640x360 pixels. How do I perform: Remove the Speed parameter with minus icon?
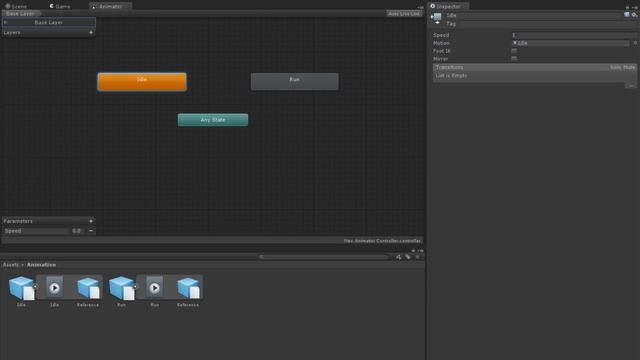(x=91, y=231)
